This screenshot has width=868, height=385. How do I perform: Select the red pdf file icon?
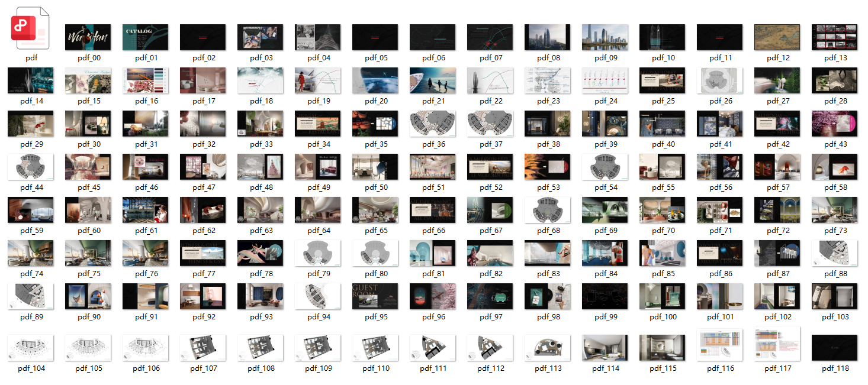[x=31, y=28]
